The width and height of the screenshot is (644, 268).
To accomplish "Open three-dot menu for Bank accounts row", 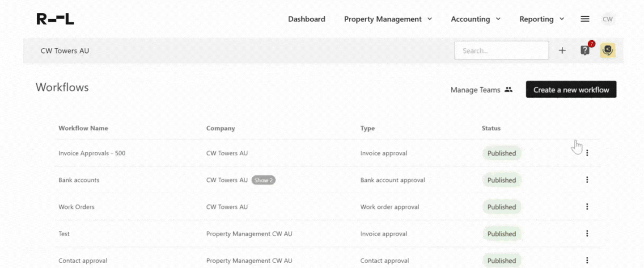I will [587, 180].
